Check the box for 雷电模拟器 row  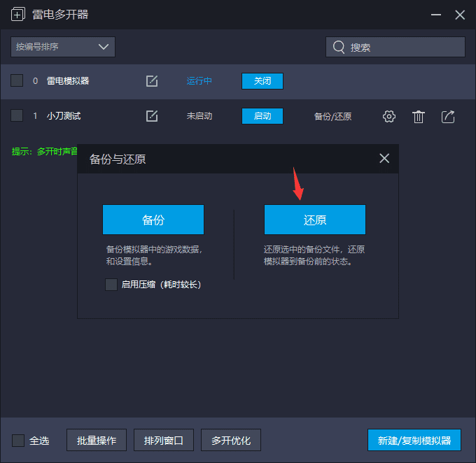click(x=17, y=81)
